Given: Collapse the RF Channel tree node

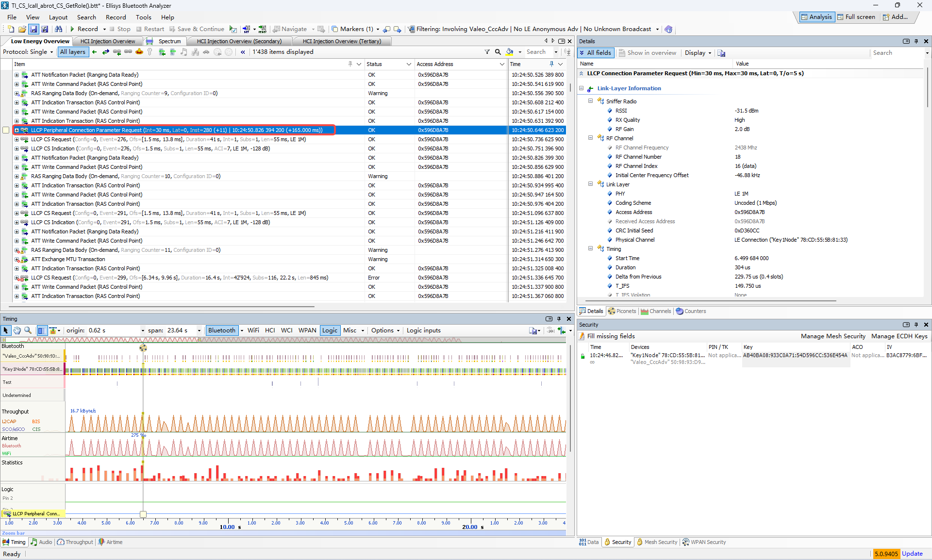Looking at the screenshot, I should (x=590, y=138).
